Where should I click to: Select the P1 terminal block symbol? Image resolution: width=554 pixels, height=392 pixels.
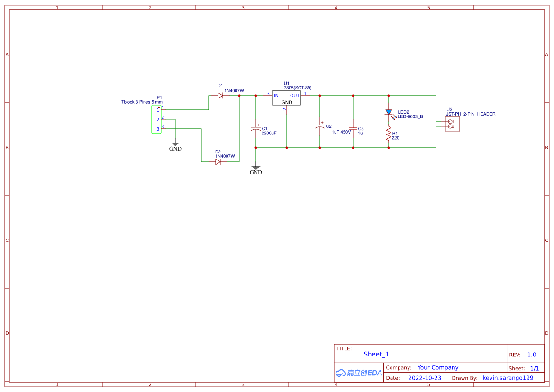click(x=157, y=118)
